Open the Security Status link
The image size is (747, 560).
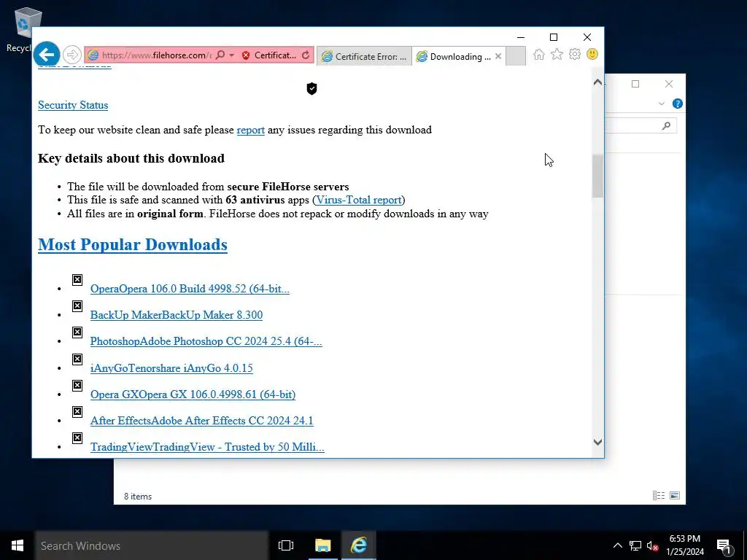(73, 105)
